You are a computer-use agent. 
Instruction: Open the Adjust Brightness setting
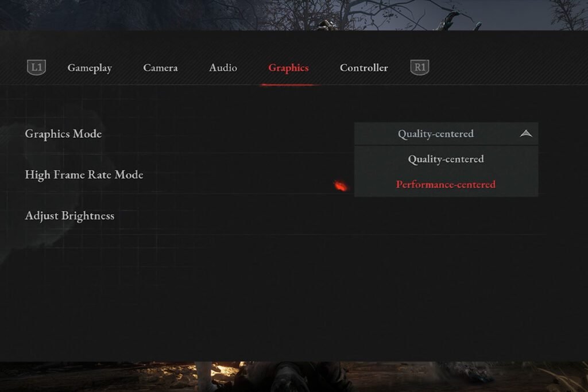[69, 216]
